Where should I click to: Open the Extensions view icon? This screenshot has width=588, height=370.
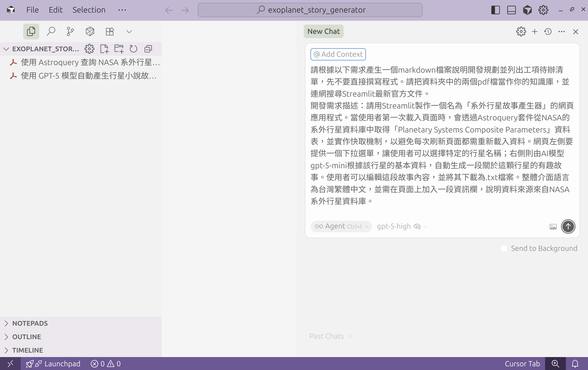(x=110, y=31)
